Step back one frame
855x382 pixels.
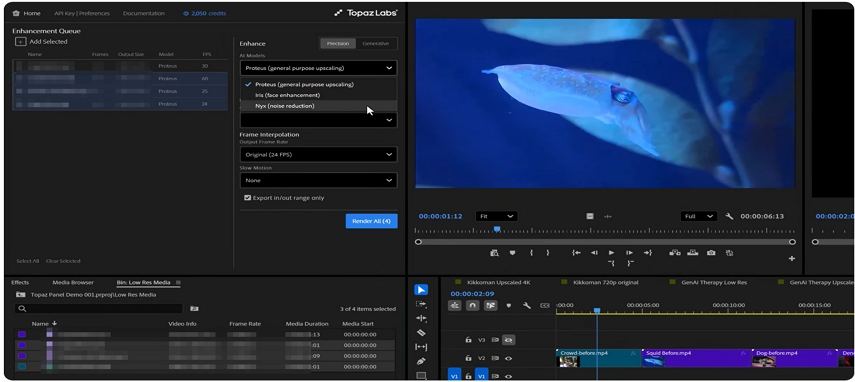pos(594,252)
